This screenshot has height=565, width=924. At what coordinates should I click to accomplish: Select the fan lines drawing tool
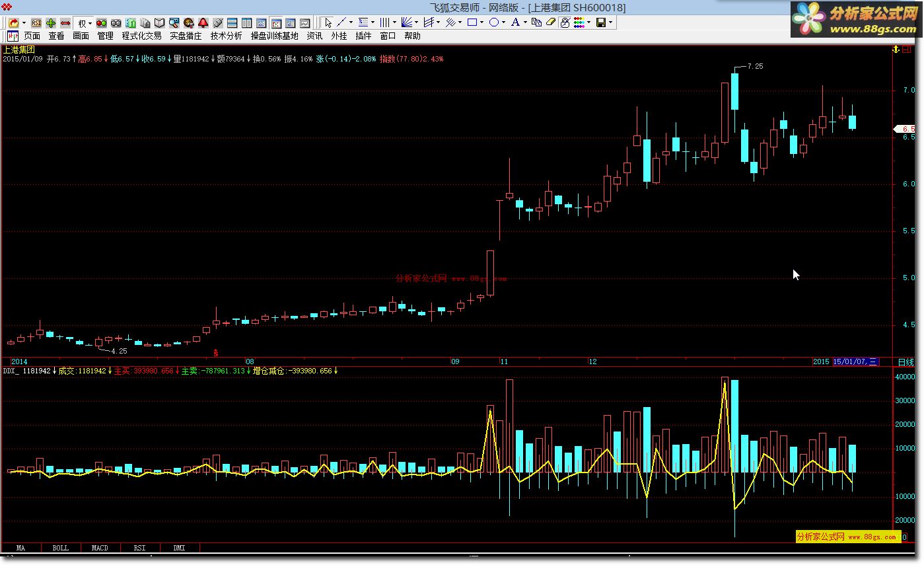point(407,22)
